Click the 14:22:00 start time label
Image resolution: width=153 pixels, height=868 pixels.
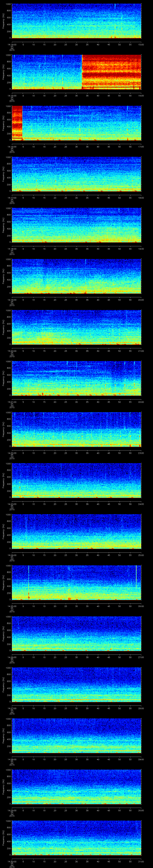[x=12, y=453]
